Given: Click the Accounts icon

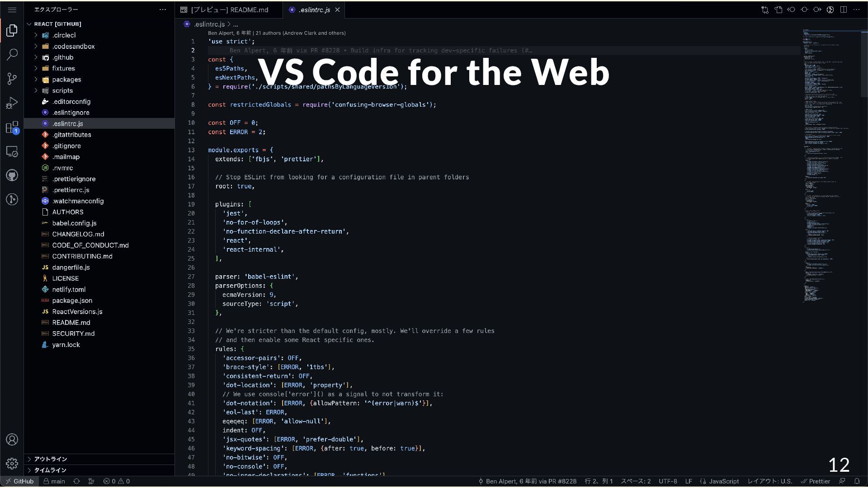Looking at the screenshot, I should pyautogui.click(x=12, y=439).
